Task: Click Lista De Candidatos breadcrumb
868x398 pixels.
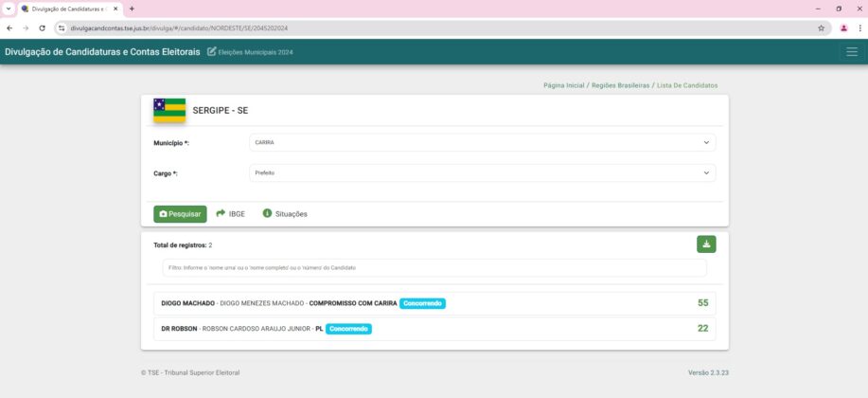Action: 687,85
